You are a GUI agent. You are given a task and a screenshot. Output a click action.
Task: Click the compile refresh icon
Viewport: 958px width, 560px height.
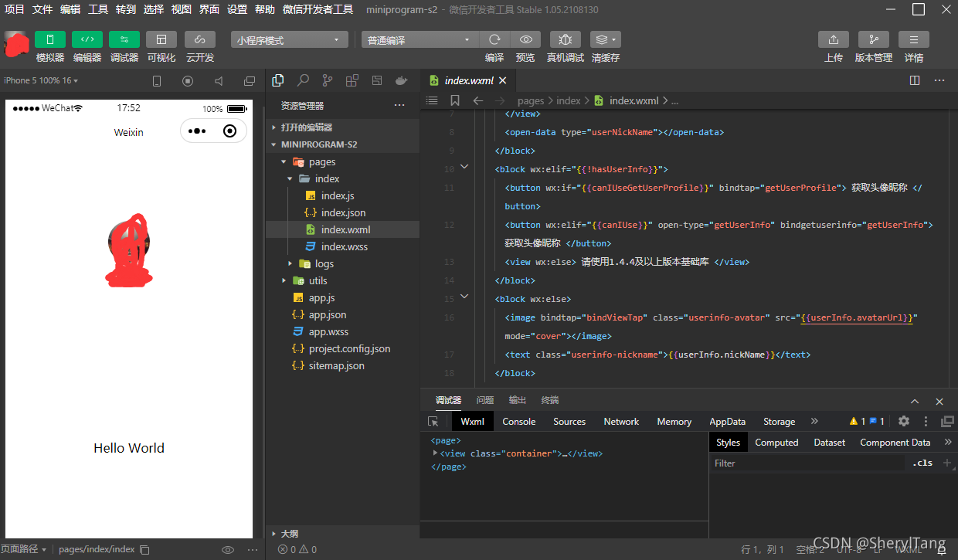pyautogui.click(x=494, y=39)
